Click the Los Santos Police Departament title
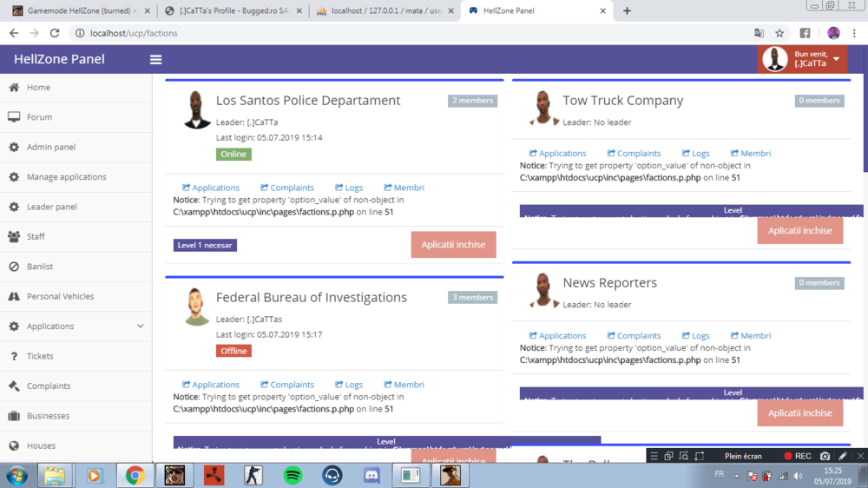Image resolution: width=868 pixels, height=488 pixels. [x=308, y=101]
